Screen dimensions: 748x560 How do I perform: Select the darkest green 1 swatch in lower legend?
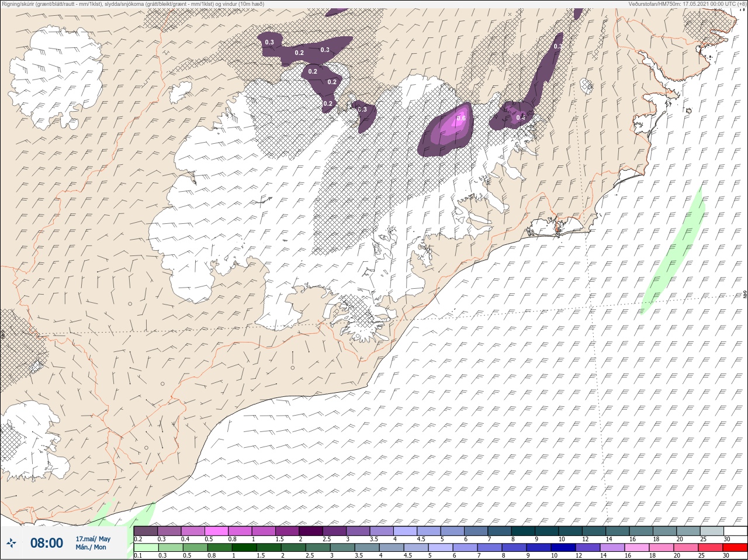click(244, 548)
